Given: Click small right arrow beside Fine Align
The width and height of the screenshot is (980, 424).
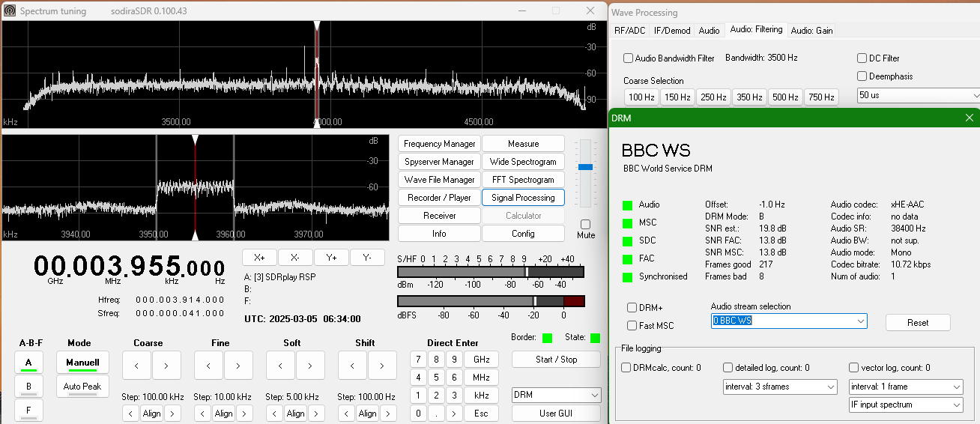Looking at the screenshot, I should (244, 414).
